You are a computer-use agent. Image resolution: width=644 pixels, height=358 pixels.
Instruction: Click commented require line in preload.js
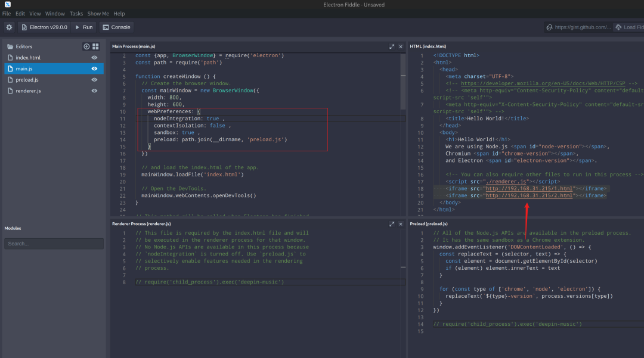(x=507, y=325)
